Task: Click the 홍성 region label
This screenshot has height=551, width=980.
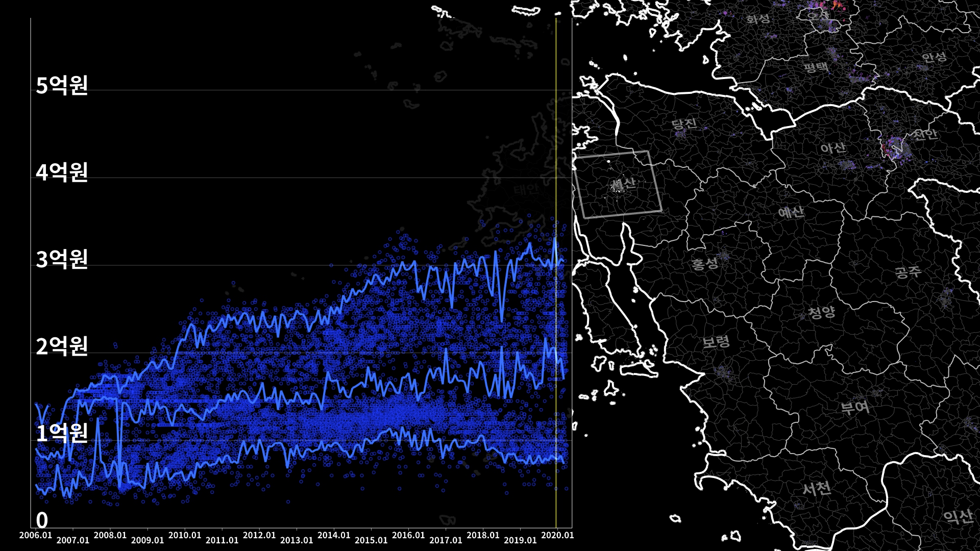Action: pyautogui.click(x=705, y=264)
